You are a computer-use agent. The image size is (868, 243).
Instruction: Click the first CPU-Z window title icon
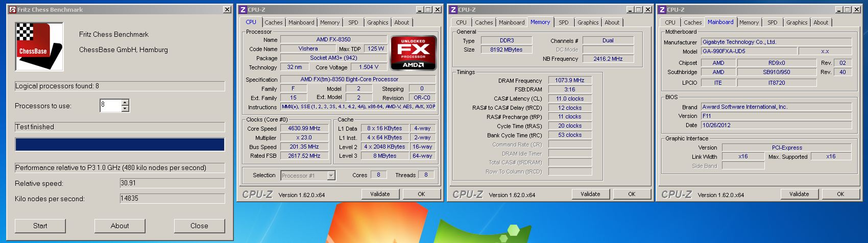[243, 10]
